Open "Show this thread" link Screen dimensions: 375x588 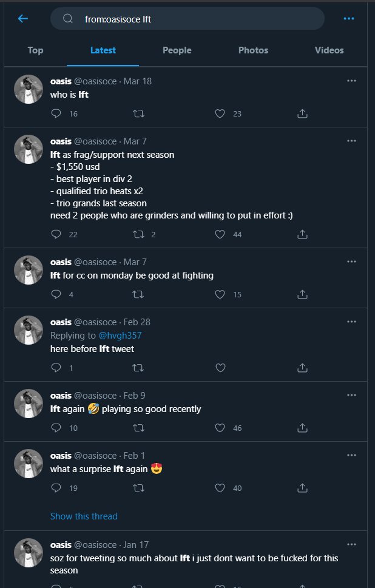click(x=84, y=516)
